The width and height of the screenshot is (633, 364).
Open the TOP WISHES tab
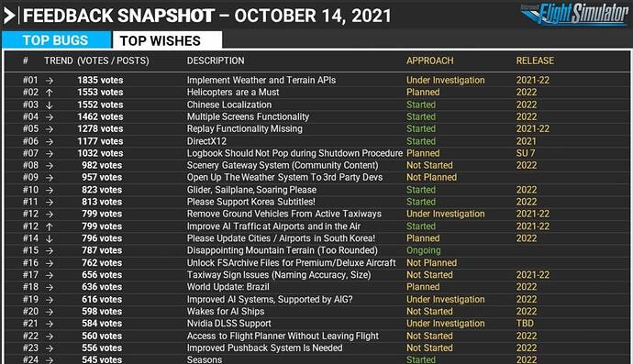(x=167, y=40)
